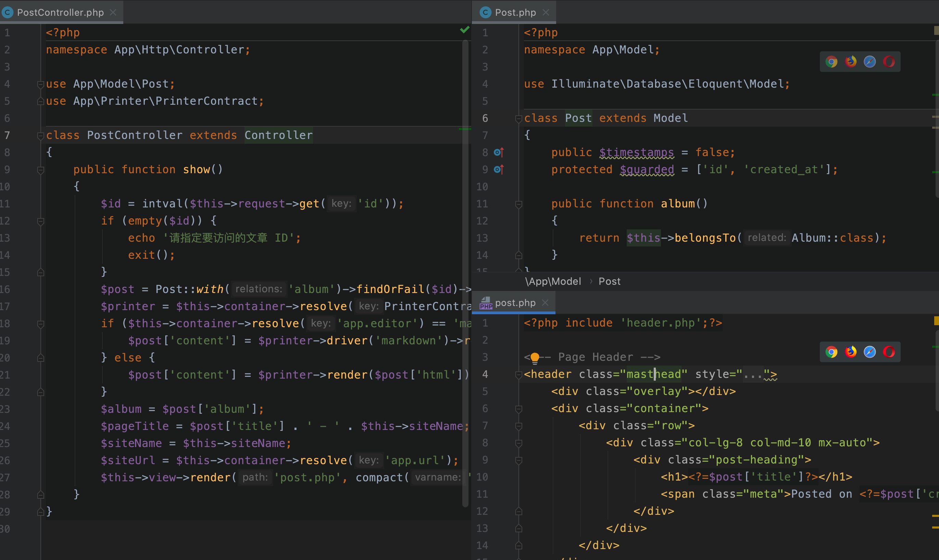This screenshot has height=560, width=939.
Task: Click the "col-lg-8 col-md-10 mx-auto" class value
Action: (778, 443)
